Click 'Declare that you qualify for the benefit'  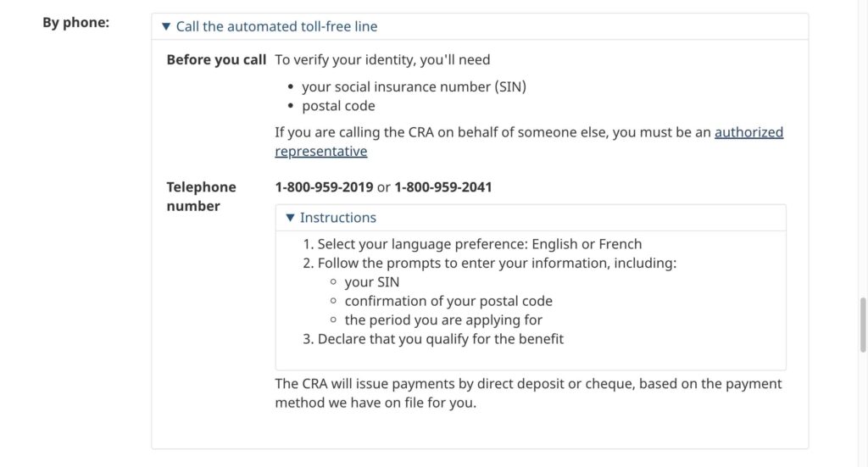[440, 339]
